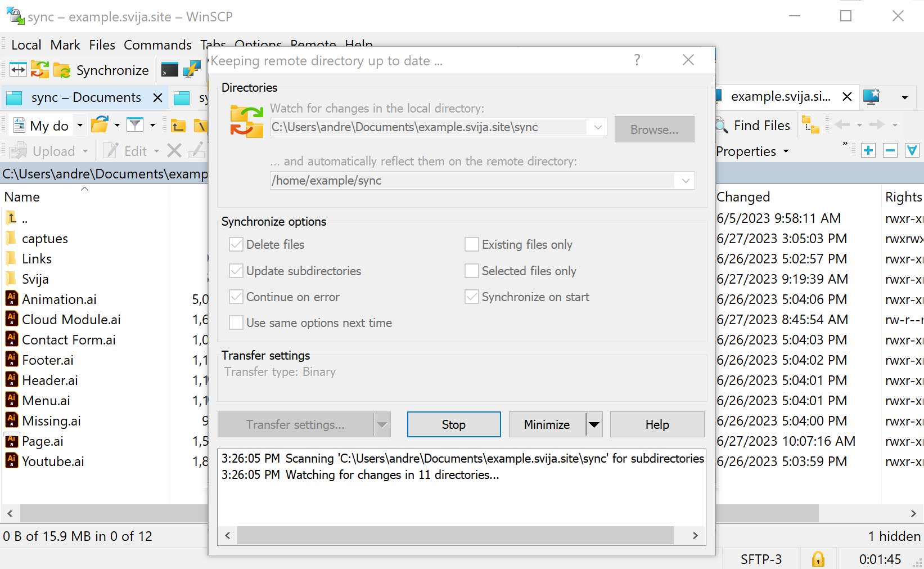Click the dialog question mark help icon
Viewport: 924px width, 569px height.
point(637,60)
